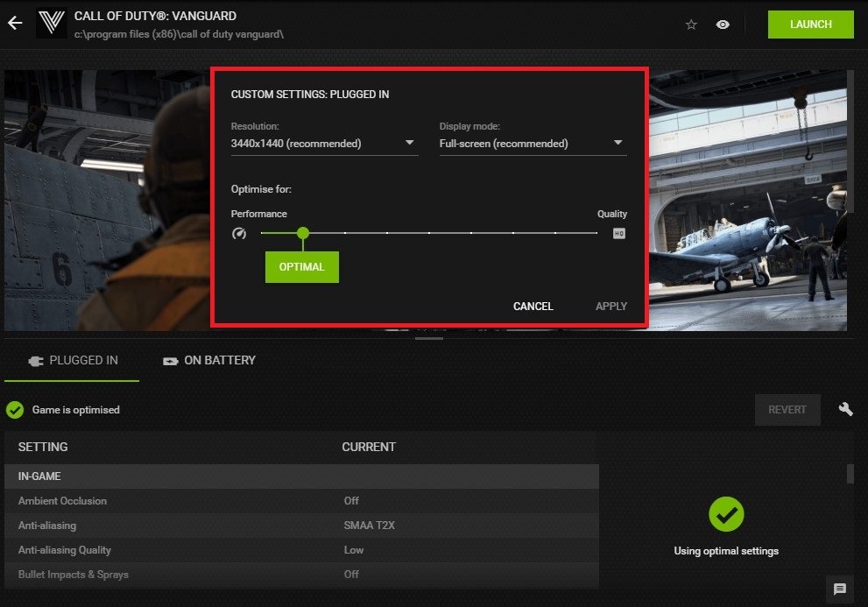Mark game as favorite with star icon
The width and height of the screenshot is (868, 607).
point(691,25)
